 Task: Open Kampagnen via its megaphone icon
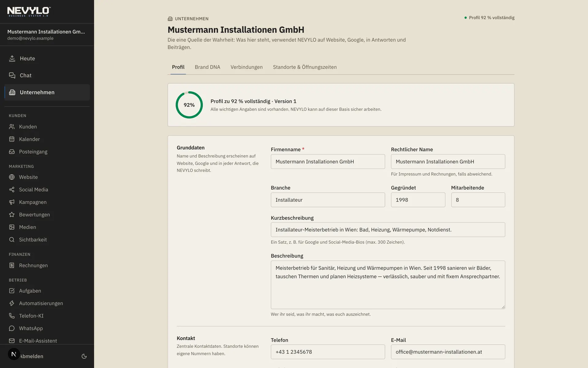(x=12, y=202)
